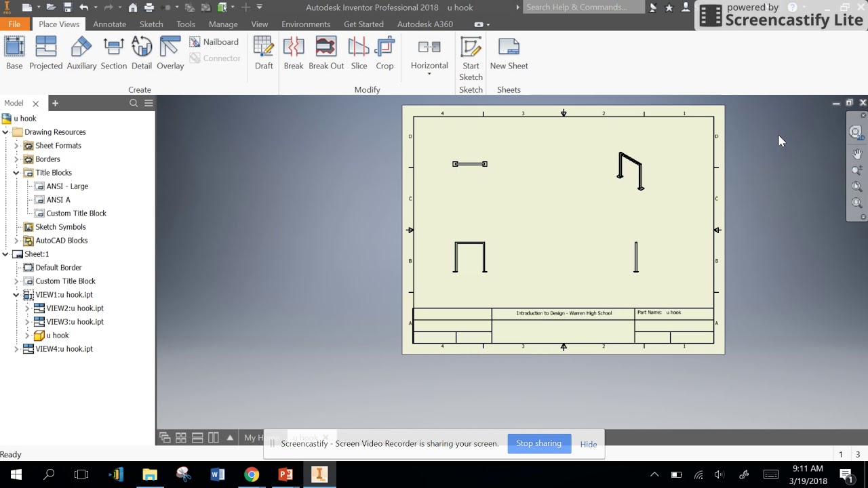Close the Model browser tab
Screen dimensions: 868x488
35,104
